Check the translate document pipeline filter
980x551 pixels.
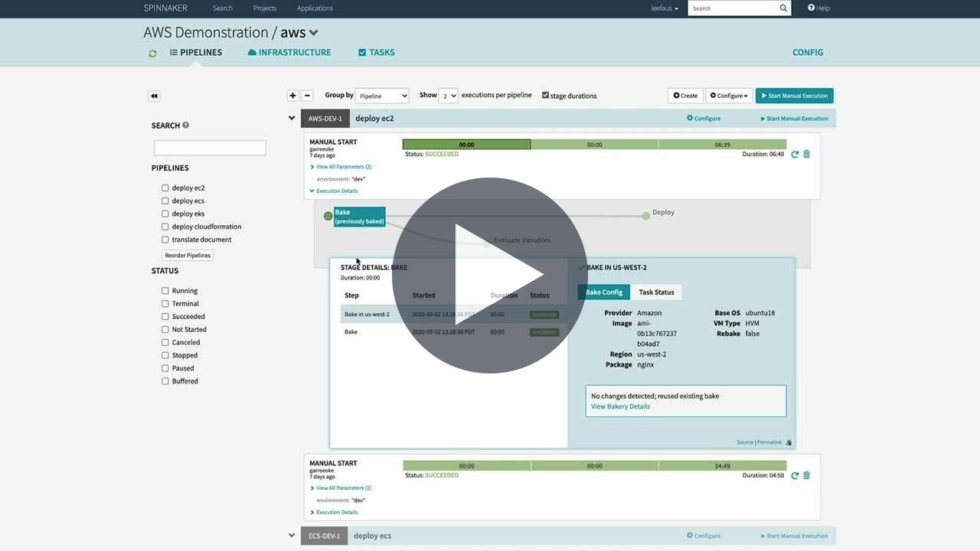pyautogui.click(x=165, y=240)
